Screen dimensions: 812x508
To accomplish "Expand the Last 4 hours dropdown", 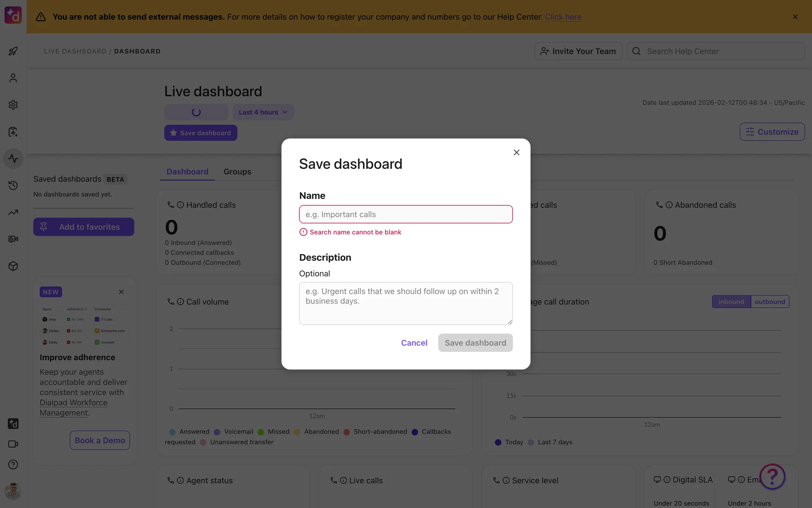I will [263, 112].
